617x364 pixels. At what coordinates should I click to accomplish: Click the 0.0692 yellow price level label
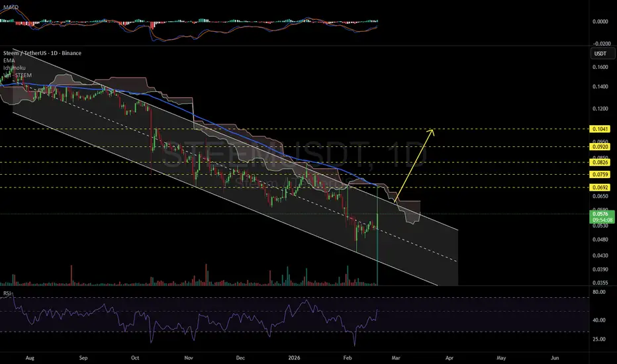click(x=599, y=188)
